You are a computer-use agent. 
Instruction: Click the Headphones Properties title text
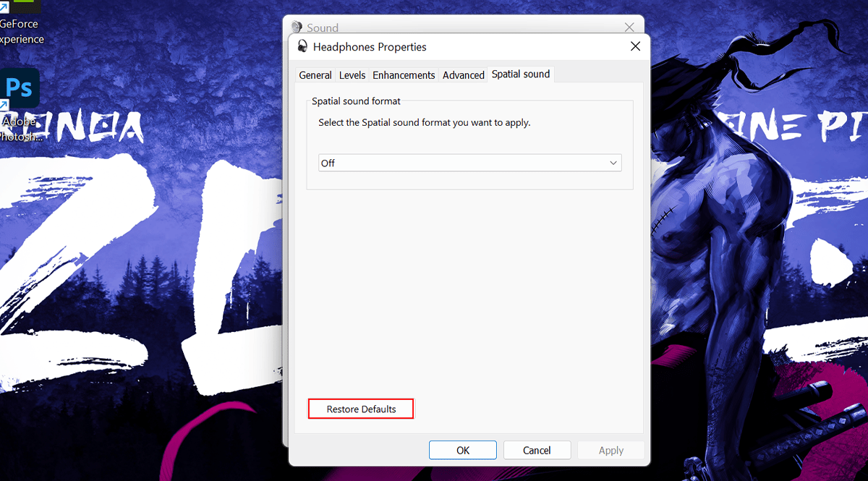[x=370, y=46]
